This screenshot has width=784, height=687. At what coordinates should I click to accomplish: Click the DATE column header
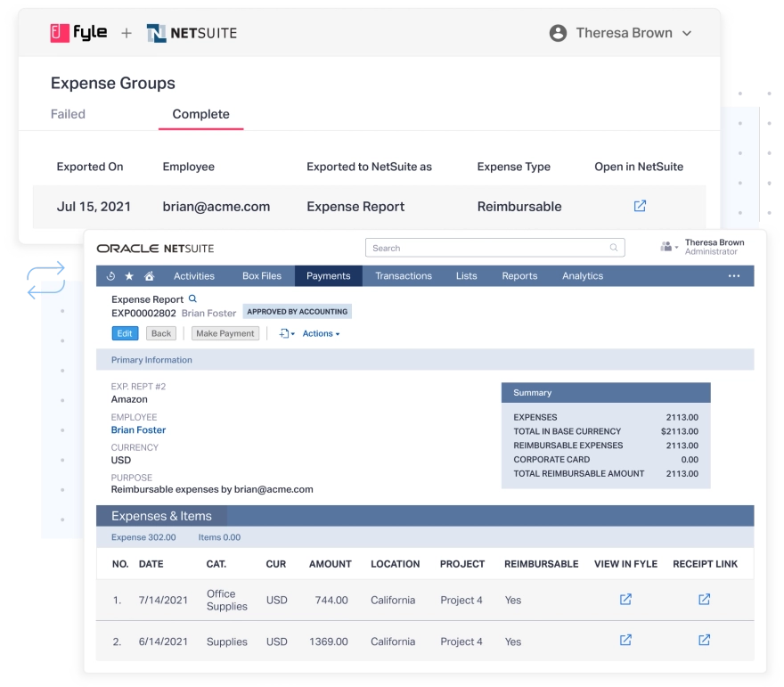click(x=151, y=564)
